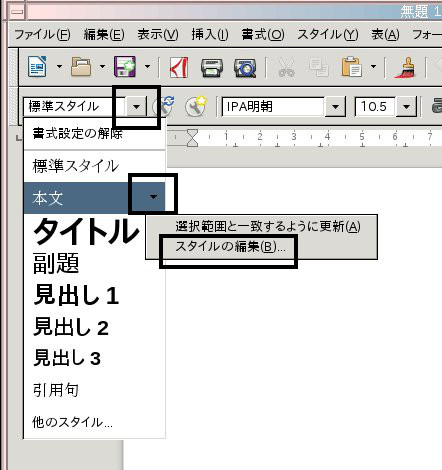The image size is (442, 470).
Task: Open the スタイル(Y) menu
Action: [328, 34]
